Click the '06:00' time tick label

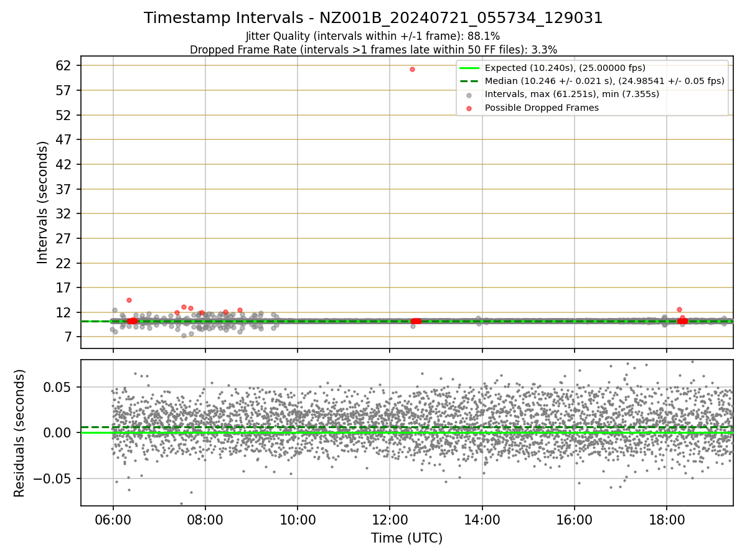pos(113,519)
